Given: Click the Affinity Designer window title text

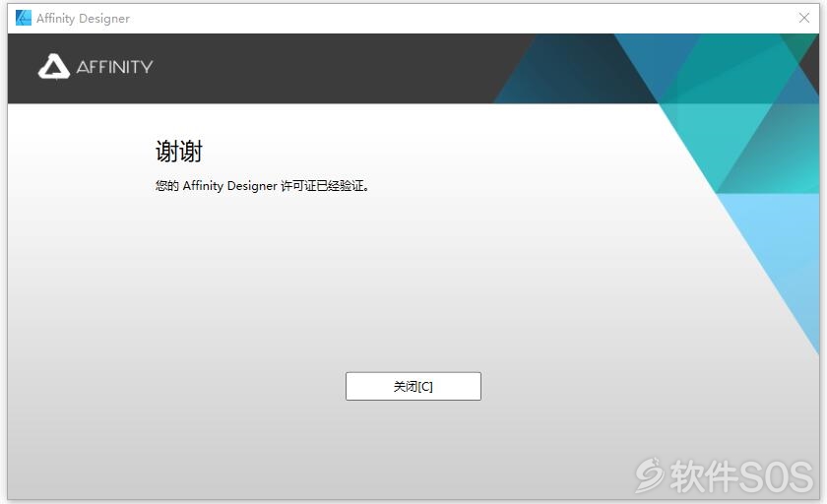Looking at the screenshot, I should [83, 19].
